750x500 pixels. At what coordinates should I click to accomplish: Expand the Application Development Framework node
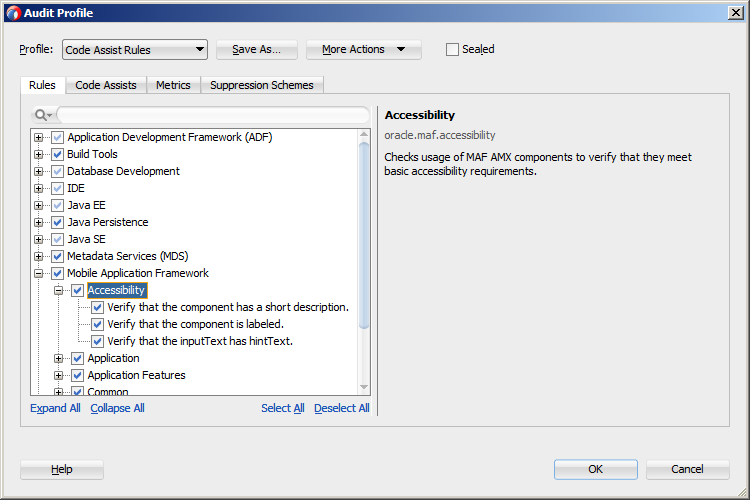pos(38,137)
